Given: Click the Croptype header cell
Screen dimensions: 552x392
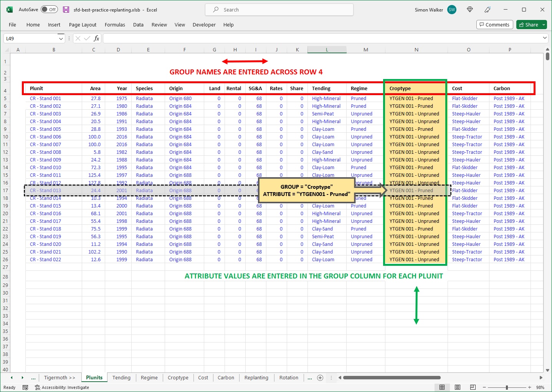Looking at the screenshot, I should [x=416, y=88].
